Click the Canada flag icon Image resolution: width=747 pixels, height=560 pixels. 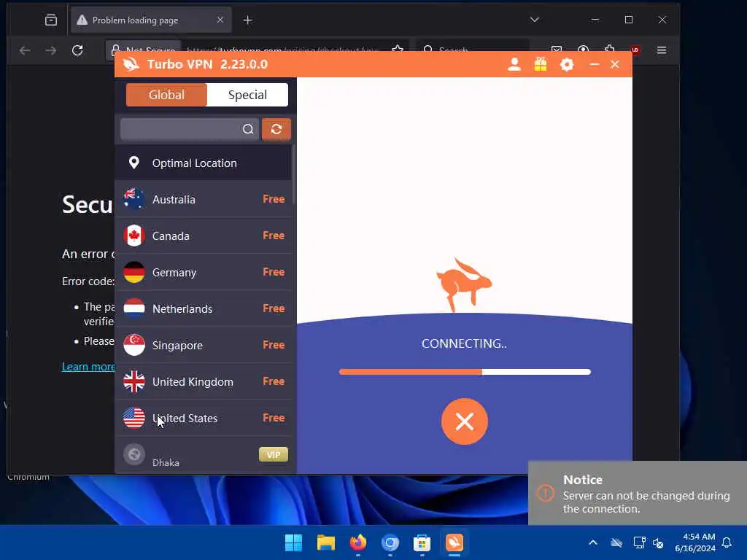(x=134, y=236)
